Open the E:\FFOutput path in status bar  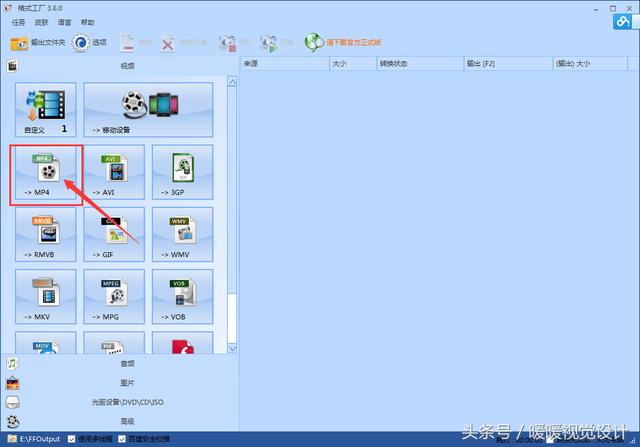pyautogui.click(x=40, y=439)
